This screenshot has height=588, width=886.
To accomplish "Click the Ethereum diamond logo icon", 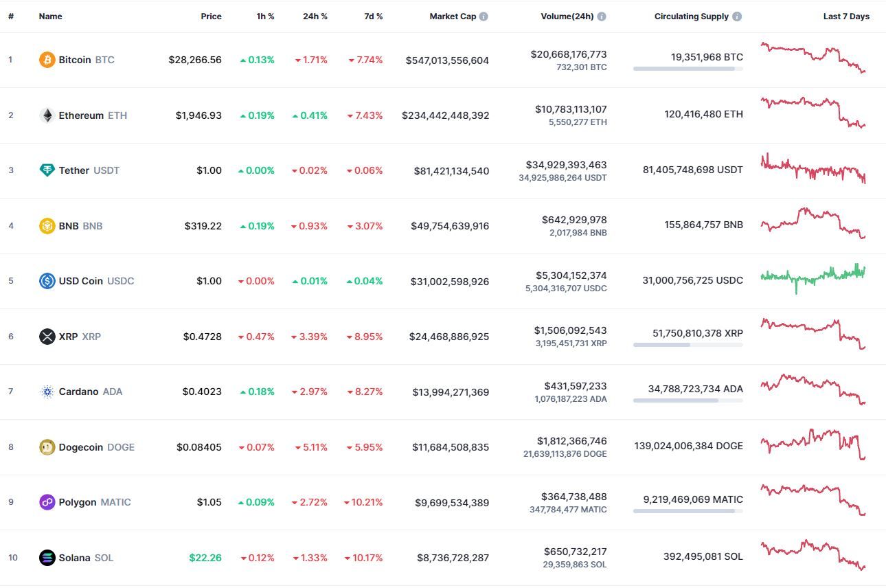I will point(47,115).
